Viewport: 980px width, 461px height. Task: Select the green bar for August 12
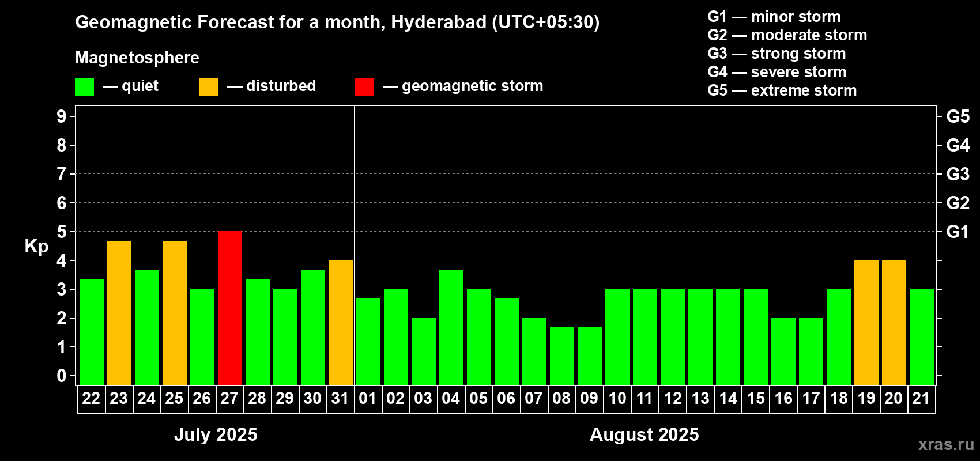coord(673,337)
